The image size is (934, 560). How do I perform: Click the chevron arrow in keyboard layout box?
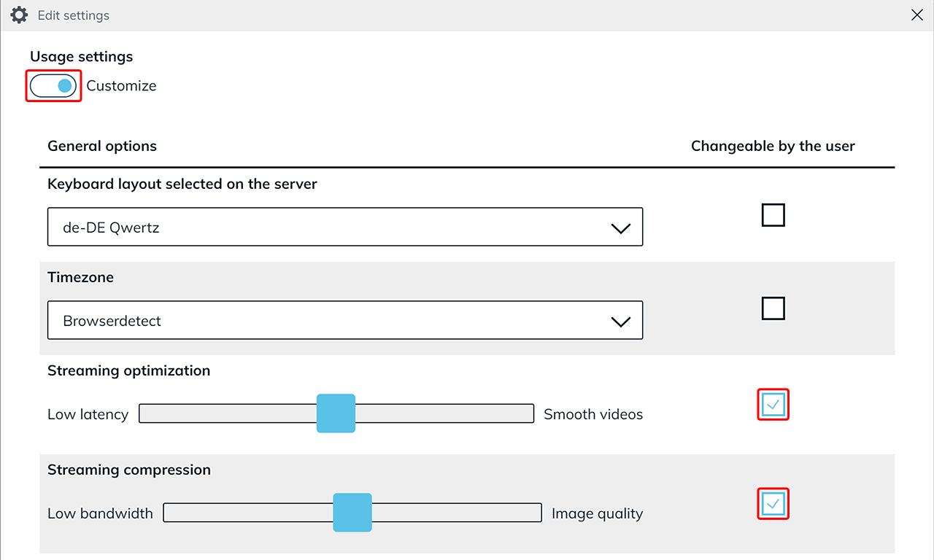coord(620,228)
